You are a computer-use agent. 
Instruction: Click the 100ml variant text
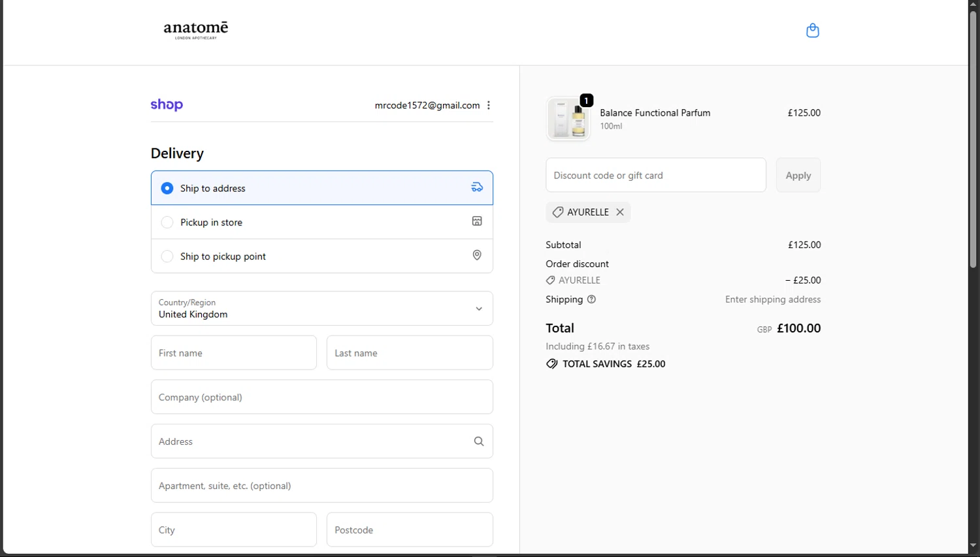tap(611, 126)
